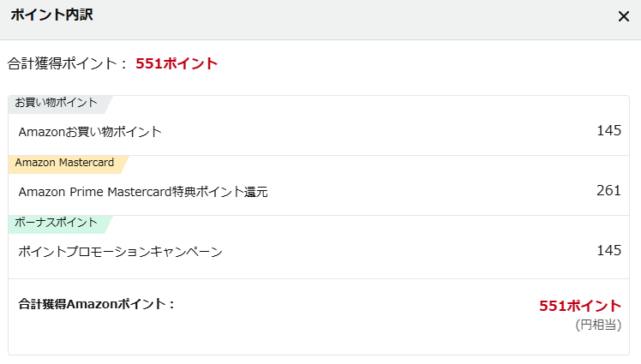Click the empty gray dialog header bar
This screenshot has width=641, height=364.
click(343, 17)
